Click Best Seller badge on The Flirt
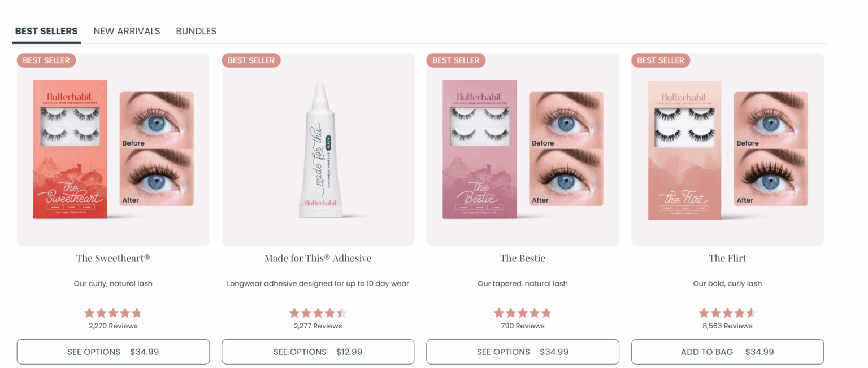This screenshot has width=868, height=368. point(660,60)
